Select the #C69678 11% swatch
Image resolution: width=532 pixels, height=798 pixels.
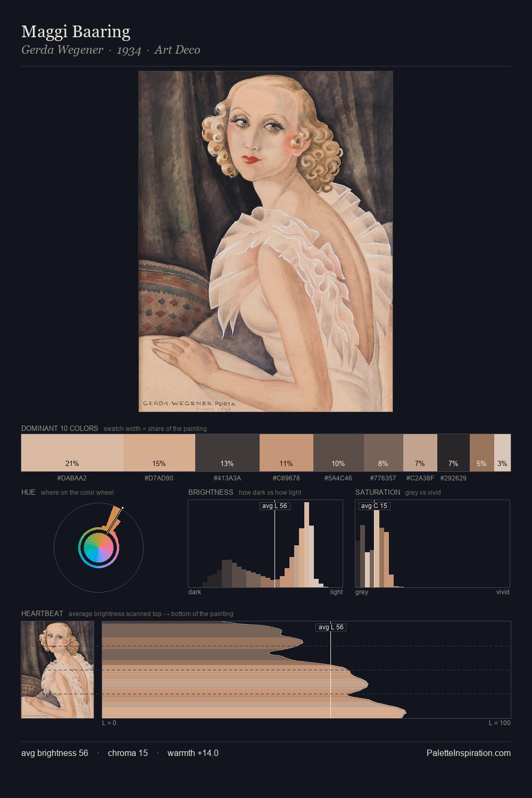[286, 453]
